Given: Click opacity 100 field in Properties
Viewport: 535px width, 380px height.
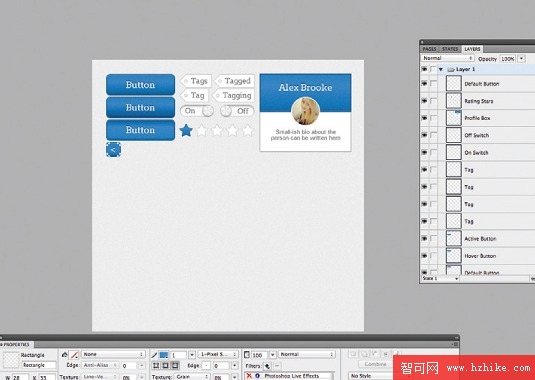Looking at the screenshot, I should (260, 355).
